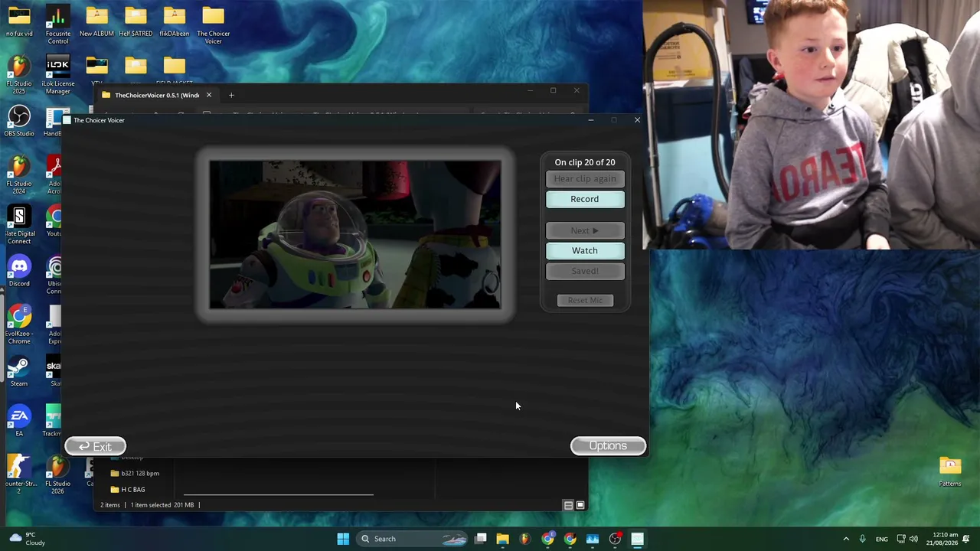Add a new File Explorer tab

231,95
